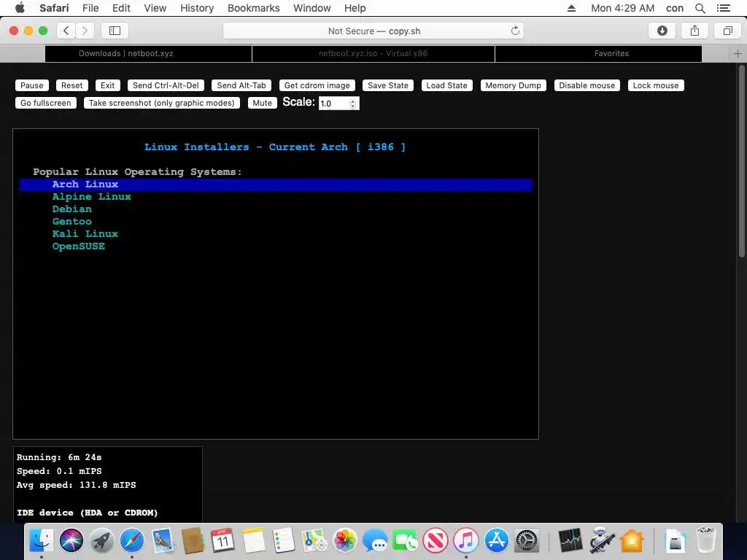Select Alpine Linux entry
747x560 pixels.
click(91, 197)
